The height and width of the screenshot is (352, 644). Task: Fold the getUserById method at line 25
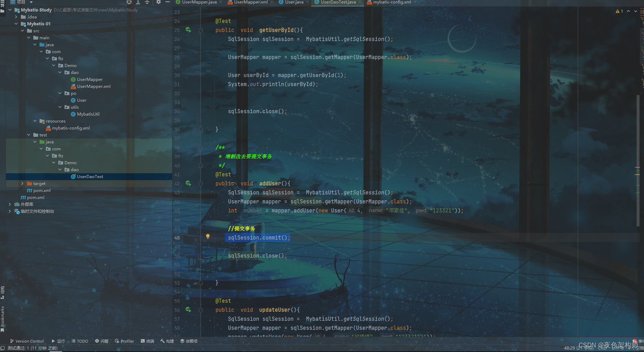click(x=201, y=30)
